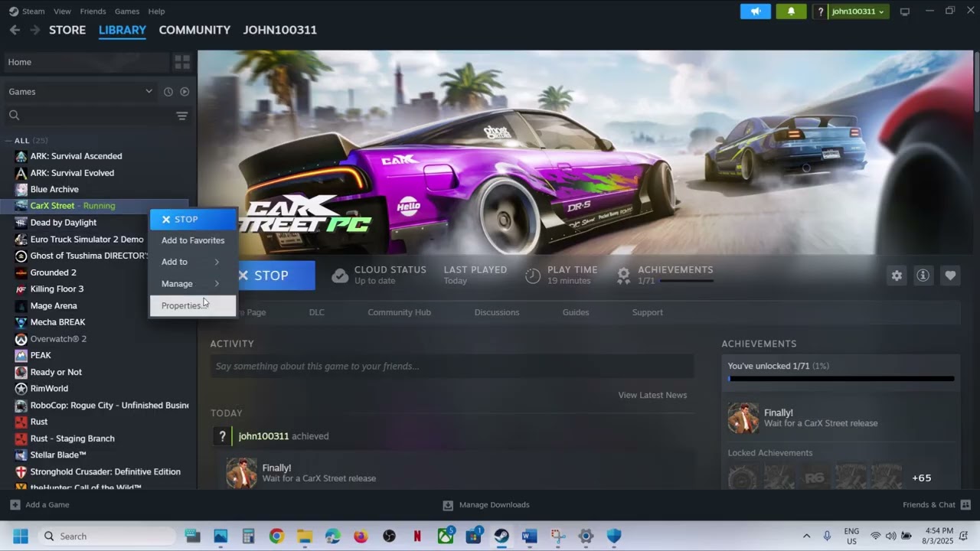This screenshot has width=980, height=551.
Task: Collapse the ALL games section
Action: [x=8, y=141]
